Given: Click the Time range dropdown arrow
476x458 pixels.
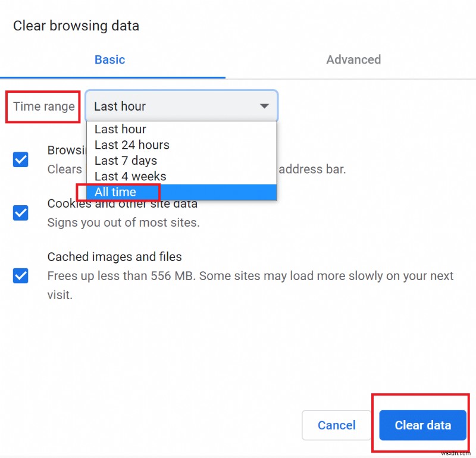Looking at the screenshot, I should pos(264,106).
